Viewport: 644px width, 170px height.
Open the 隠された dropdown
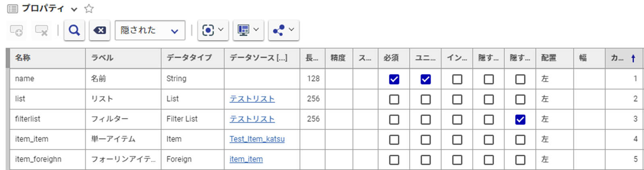click(x=150, y=30)
